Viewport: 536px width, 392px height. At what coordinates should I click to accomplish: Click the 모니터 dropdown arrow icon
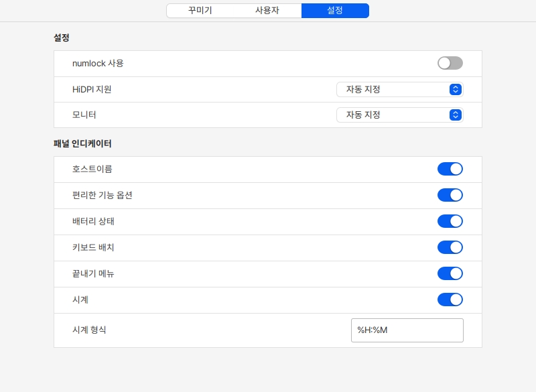click(456, 115)
